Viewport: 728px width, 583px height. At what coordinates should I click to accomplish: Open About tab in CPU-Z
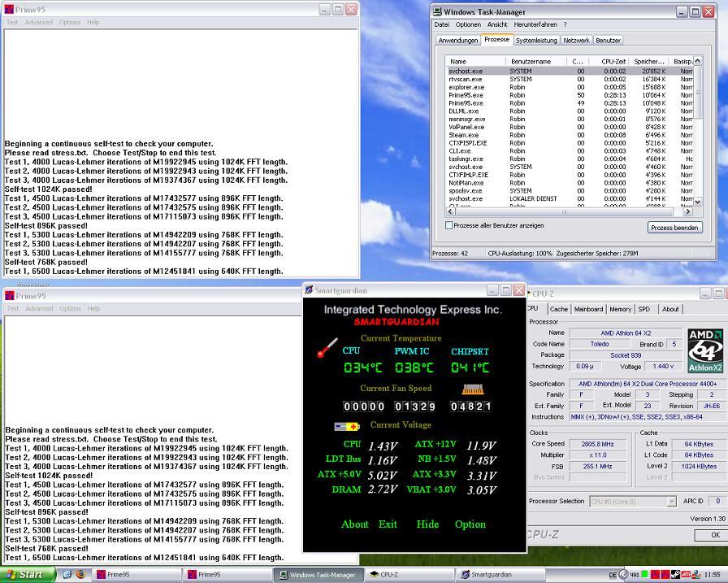pos(670,309)
